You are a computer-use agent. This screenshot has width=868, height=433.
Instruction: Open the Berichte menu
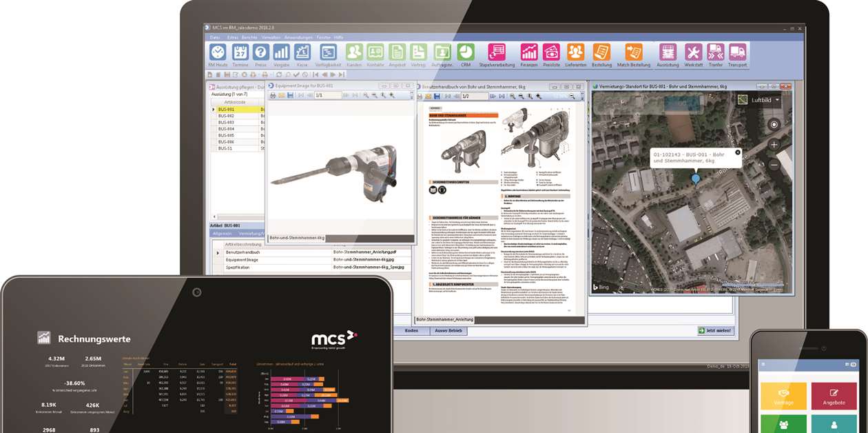(x=249, y=37)
